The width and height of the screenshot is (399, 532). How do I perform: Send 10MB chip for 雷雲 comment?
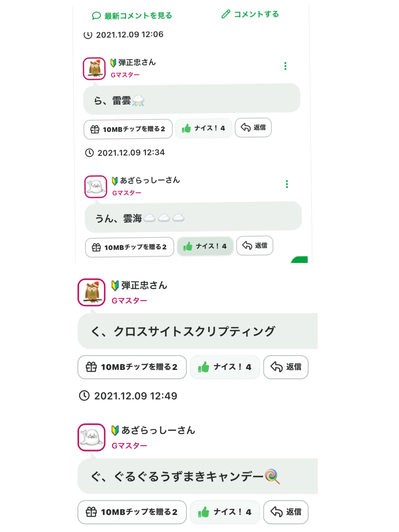128,129
